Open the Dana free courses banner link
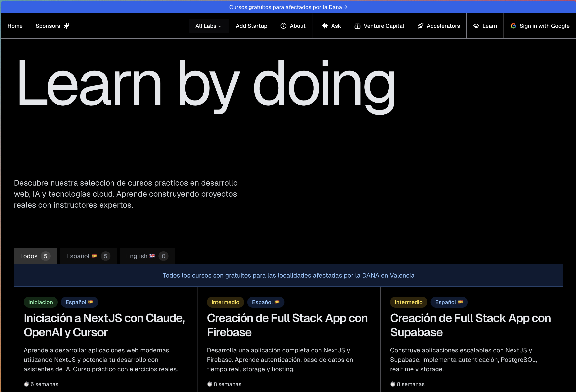The image size is (576, 392). pyautogui.click(x=288, y=7)
